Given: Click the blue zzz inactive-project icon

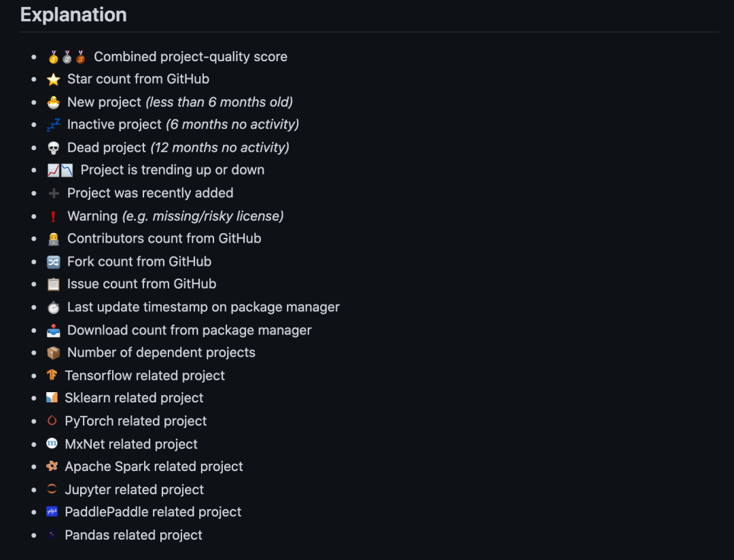Looking at the screenshot, I should click(54, 125).
